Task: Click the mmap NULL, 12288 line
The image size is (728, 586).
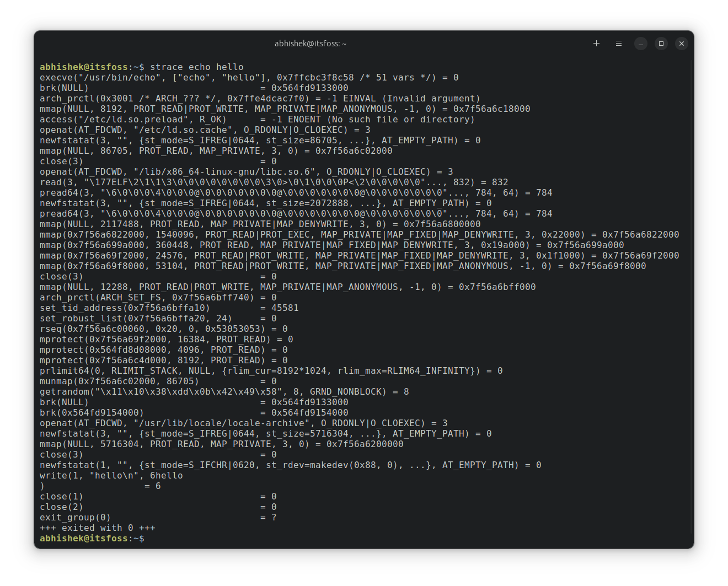Action: 288,287
